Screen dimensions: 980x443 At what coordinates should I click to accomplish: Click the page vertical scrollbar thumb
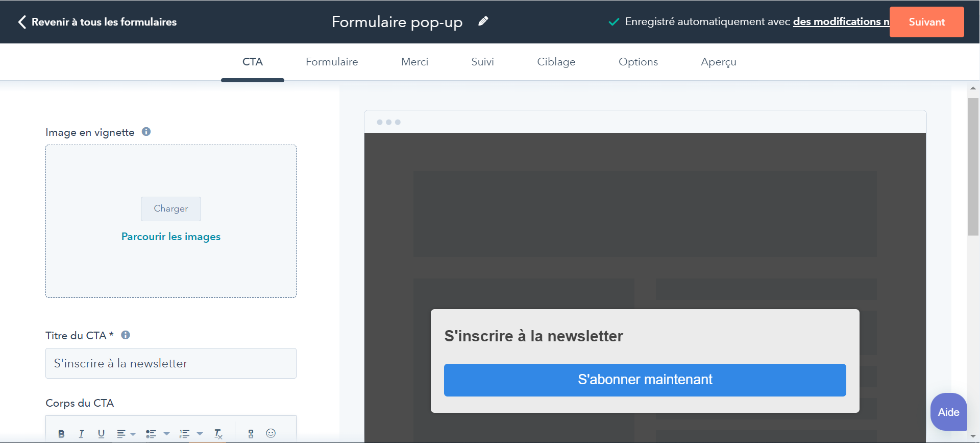pyautogui.click(x=973, y=166)
